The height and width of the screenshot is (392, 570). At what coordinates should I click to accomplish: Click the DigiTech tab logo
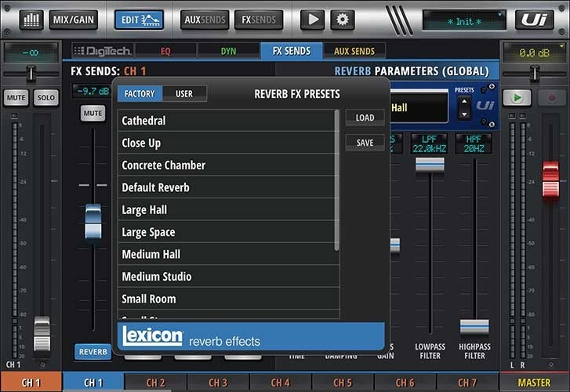(103, 51)
